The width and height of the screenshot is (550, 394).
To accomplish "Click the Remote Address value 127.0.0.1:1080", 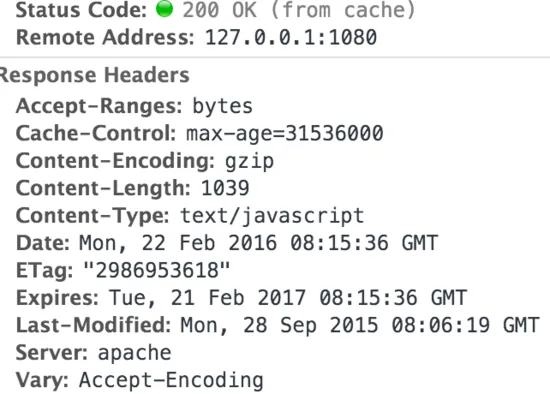I will coord(291,37).
